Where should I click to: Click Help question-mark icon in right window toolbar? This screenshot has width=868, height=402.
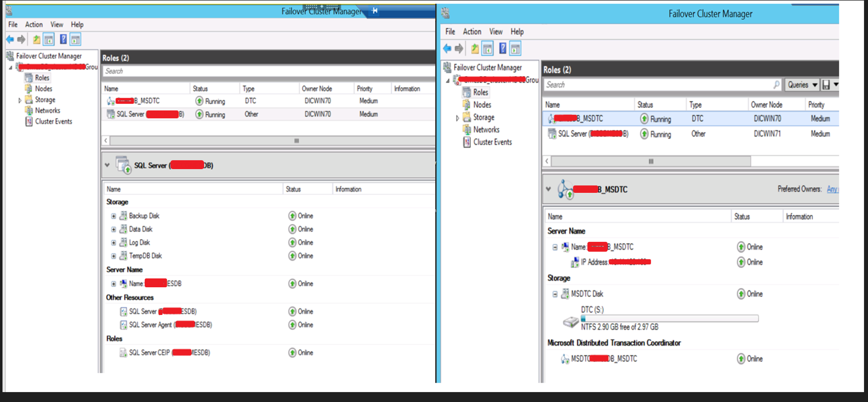pyautogui.click(x=502, y=48)
